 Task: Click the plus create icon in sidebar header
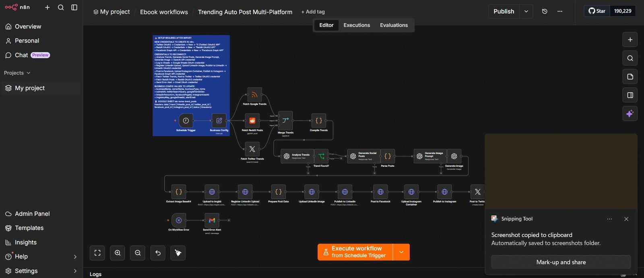pos(47,7)
